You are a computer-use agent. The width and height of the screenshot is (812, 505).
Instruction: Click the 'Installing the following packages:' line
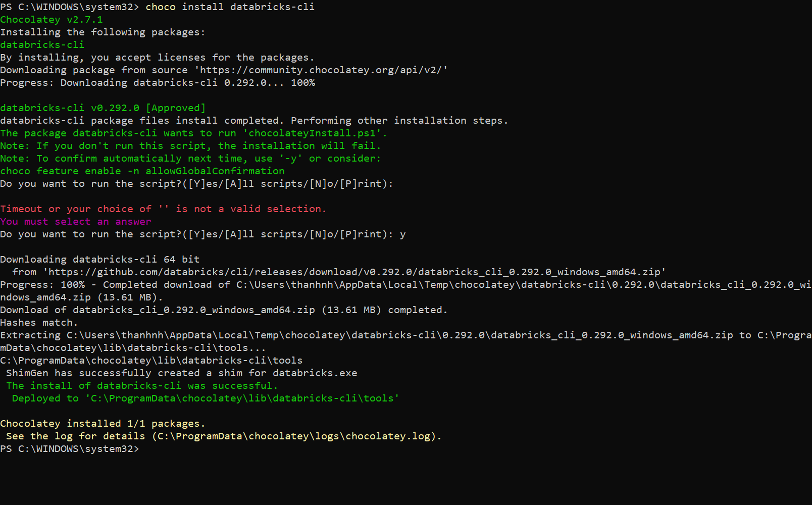[x=103, y=32]
